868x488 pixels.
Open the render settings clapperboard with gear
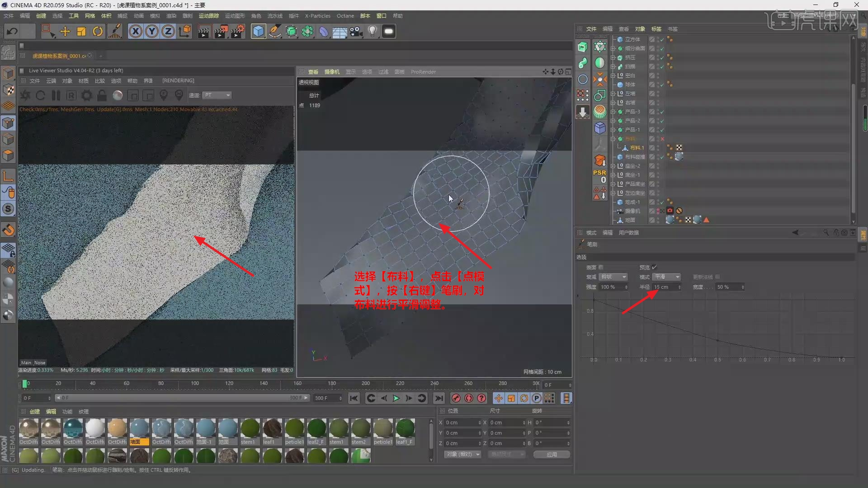coord(238,31)
